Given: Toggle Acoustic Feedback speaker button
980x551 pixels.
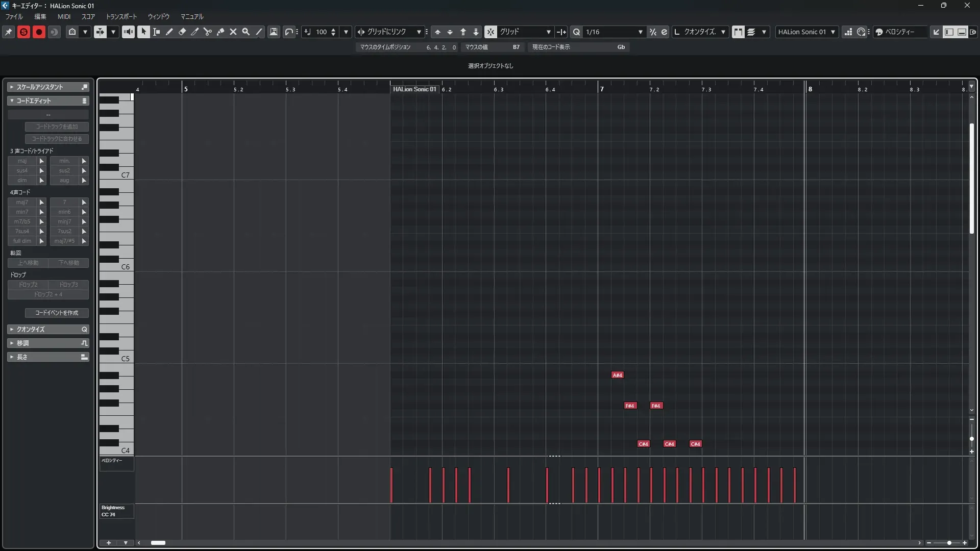Looking at the screenshot, I should click(x=128, y=32).
